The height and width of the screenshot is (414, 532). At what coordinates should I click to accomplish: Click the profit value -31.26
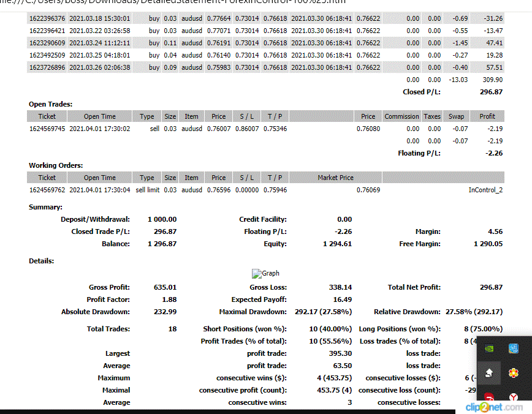(x=493, y=18)
